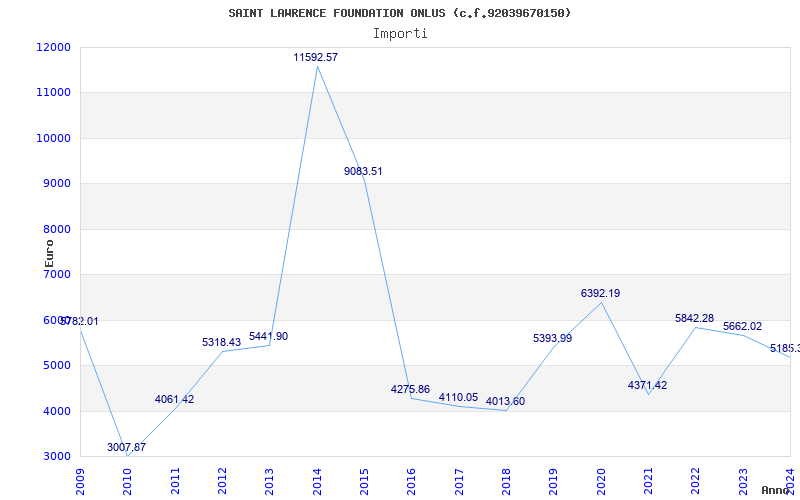Select the 6392.19 data label
Viewport: 800px width, 500px height.
(x=601, y=293)
